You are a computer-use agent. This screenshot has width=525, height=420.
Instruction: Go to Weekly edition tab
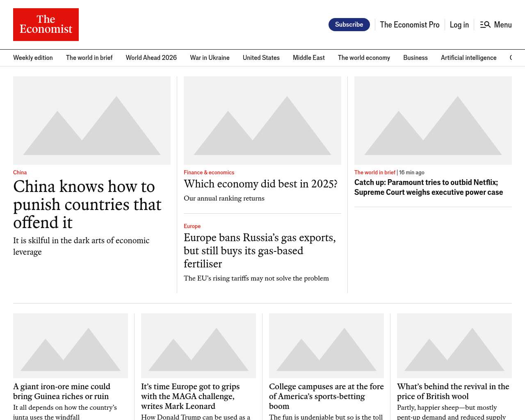(x=33, y=58)
